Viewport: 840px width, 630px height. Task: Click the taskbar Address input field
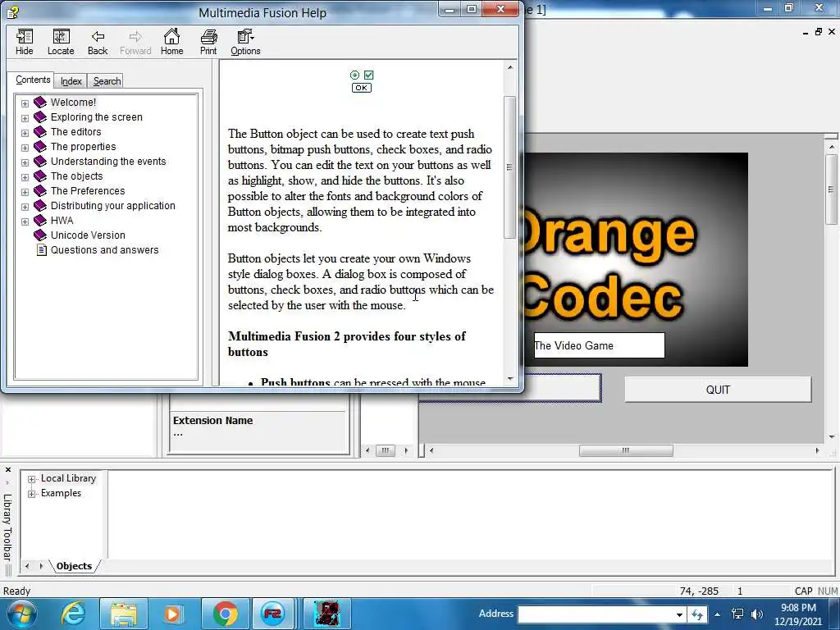click(x=596, y=614)
